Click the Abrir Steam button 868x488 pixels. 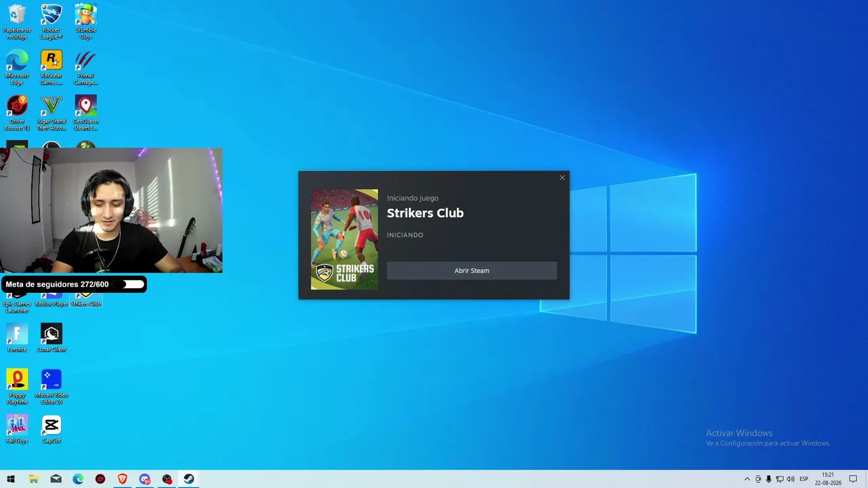(x=471, y=270)
